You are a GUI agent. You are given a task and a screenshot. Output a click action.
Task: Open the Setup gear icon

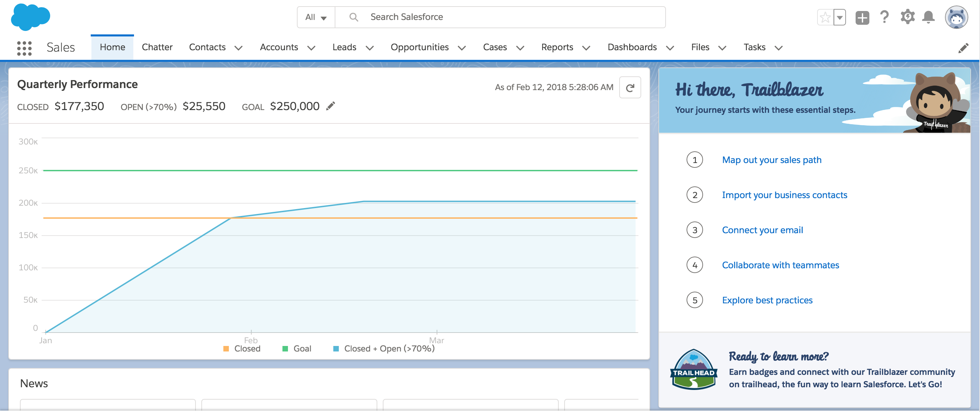point(907,17)
